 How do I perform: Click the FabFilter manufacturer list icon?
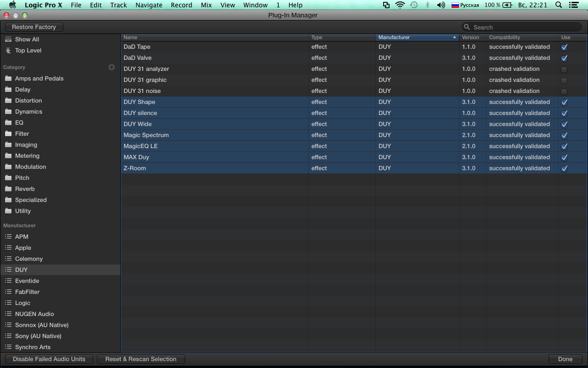8,292
